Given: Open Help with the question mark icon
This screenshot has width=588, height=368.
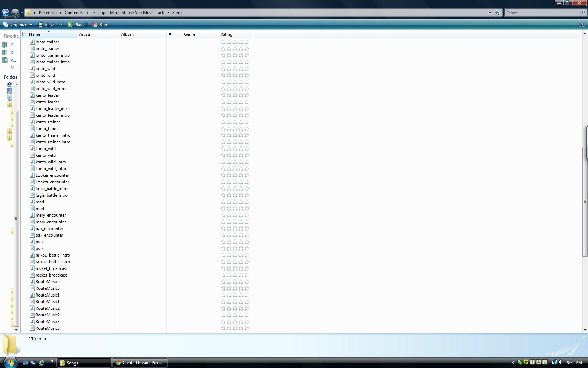Looking at the screenshot, I should [x=582, y=25].
